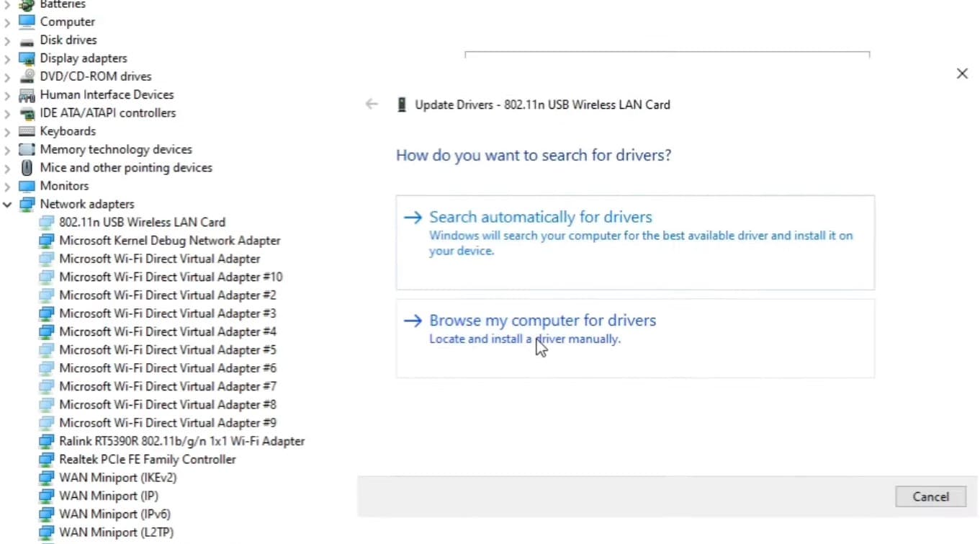This screenshot has height=544, width=980.
Task: Click the Ralink RT5390R Wi-Fi Adapter icon
Action: [46, 441]
